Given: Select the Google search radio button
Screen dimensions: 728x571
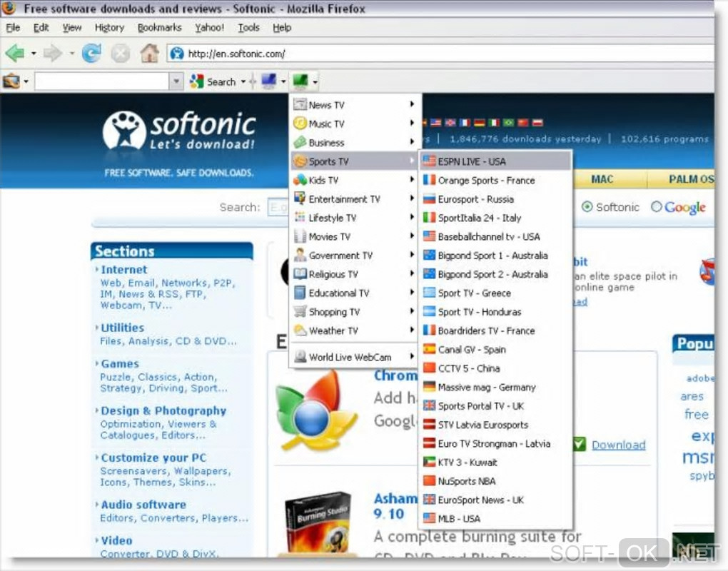Looking at the screenshot, I should 656,207.
